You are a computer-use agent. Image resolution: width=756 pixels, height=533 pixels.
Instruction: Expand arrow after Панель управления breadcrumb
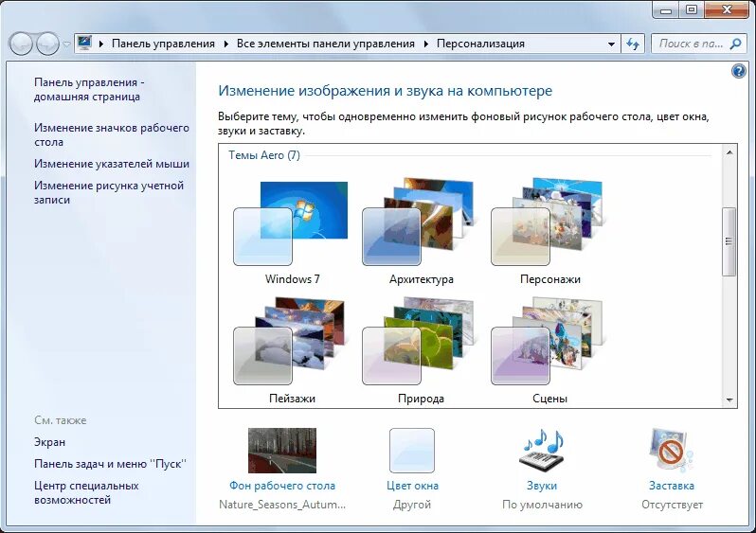pyautogui.click(x=226, y=44)
